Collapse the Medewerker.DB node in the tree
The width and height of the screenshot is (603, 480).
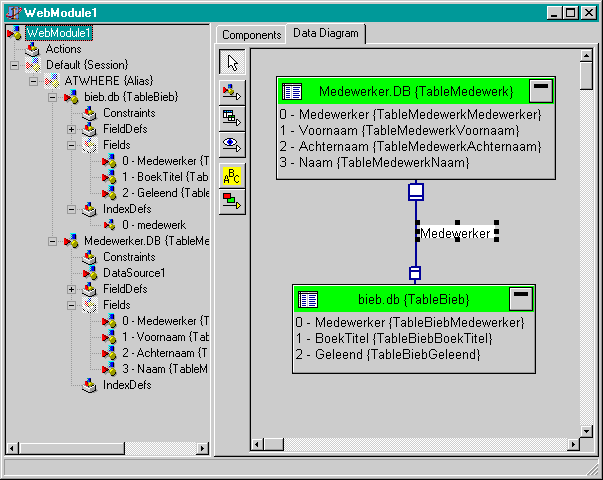[x=52, y=241]
